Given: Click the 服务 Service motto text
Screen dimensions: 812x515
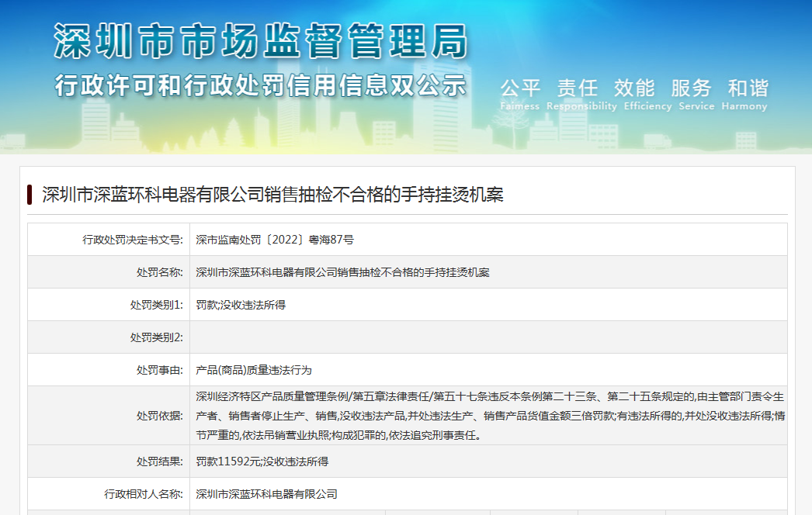Looking at the screenshot, I should pyautogui.click(x=696, y=95).
